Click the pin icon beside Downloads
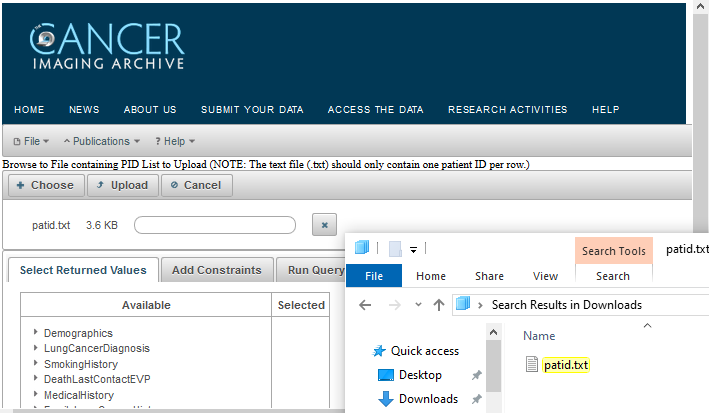The image size is (709, 413). pyautogui.click(x=477, y=399)
